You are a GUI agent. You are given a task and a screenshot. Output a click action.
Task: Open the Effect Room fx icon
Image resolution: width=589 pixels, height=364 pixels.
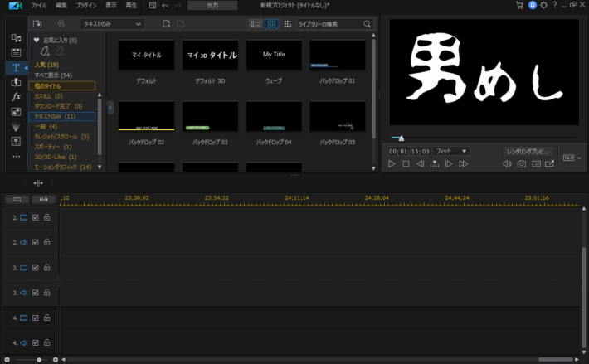pyautogui.click(x=16, y=97)
